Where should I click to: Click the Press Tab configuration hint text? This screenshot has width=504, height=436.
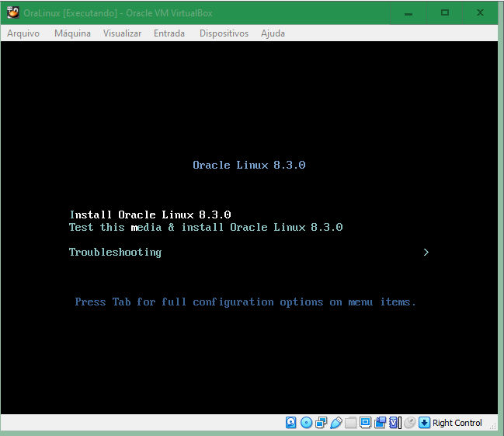point(245,302)
